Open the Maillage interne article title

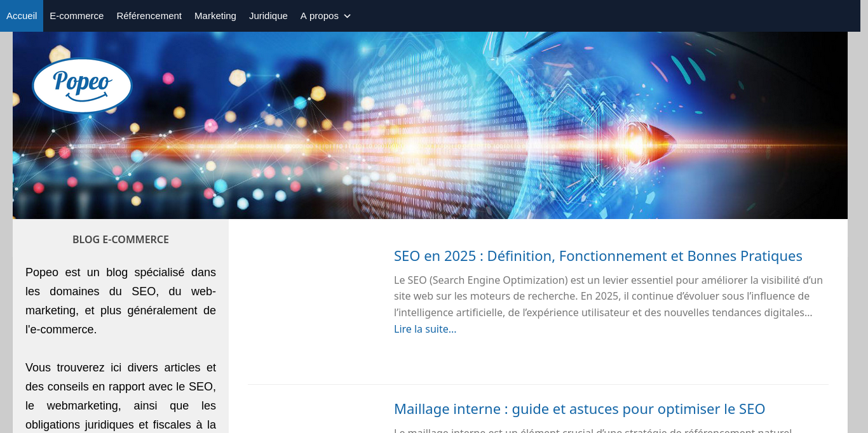pyautogui.click(x=579, y=409)
